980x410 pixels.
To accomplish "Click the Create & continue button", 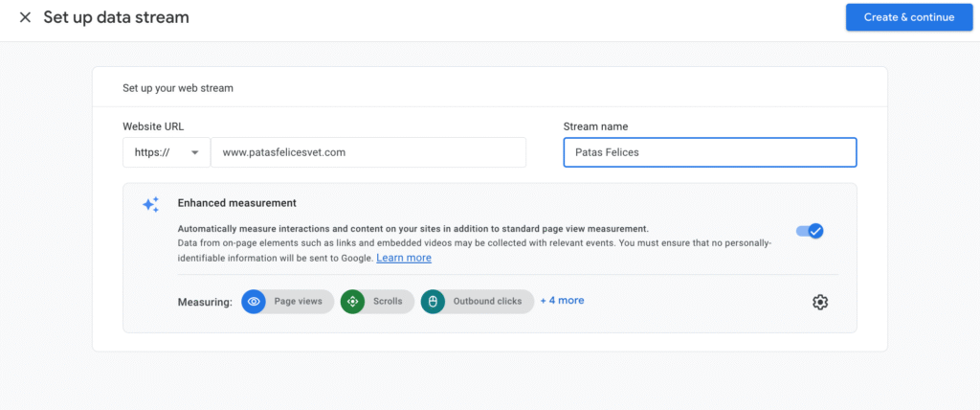I will tap(909, 17).
